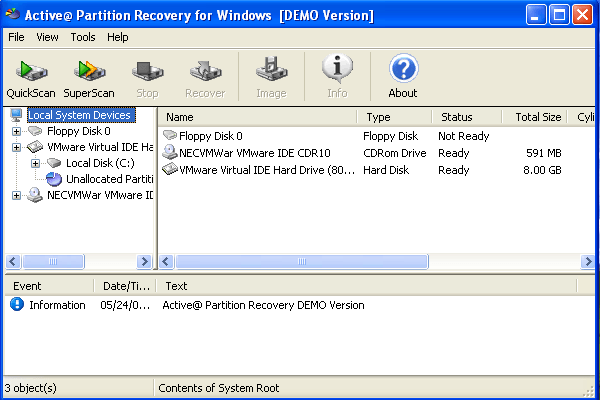Open the Tools menu
This screenshot has height=400, width=600.
click(x=83, y=37)
